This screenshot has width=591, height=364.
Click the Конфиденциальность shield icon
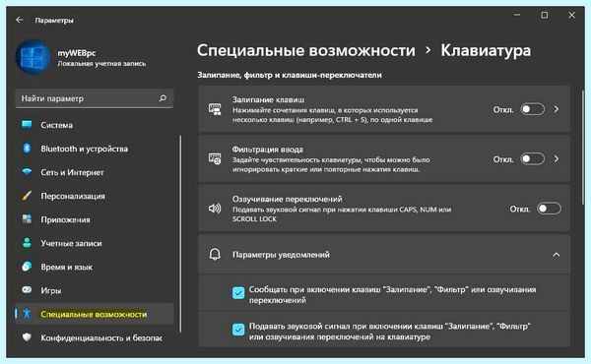(27, 337)
